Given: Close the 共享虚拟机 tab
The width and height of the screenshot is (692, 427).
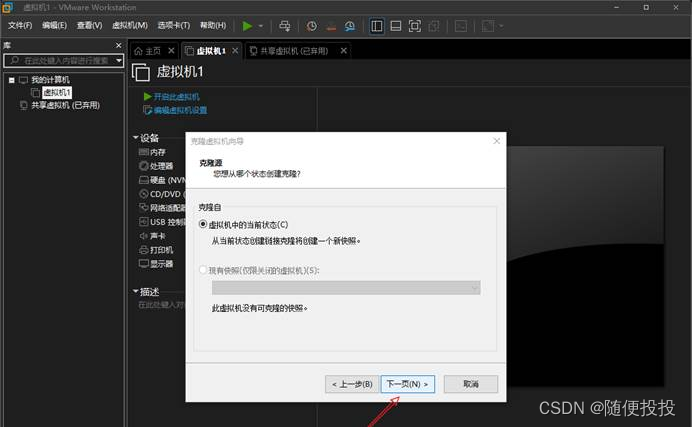Looking at the screenshot, I should (343, 51).
